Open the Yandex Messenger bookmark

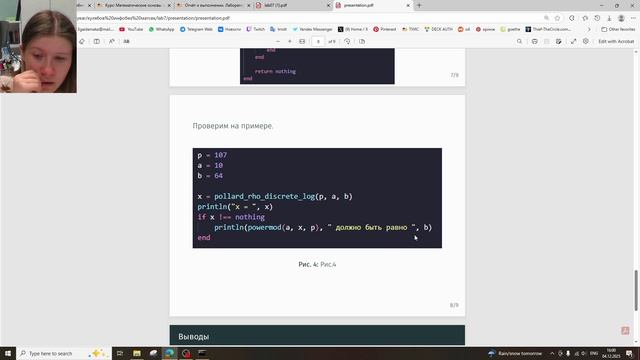[312, 29]
